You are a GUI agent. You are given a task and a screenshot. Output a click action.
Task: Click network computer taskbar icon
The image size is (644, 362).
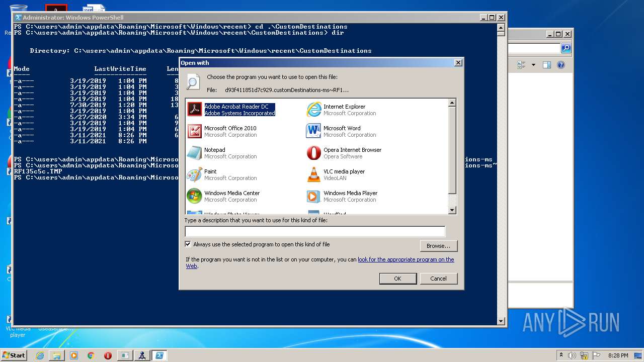(142, 355)
